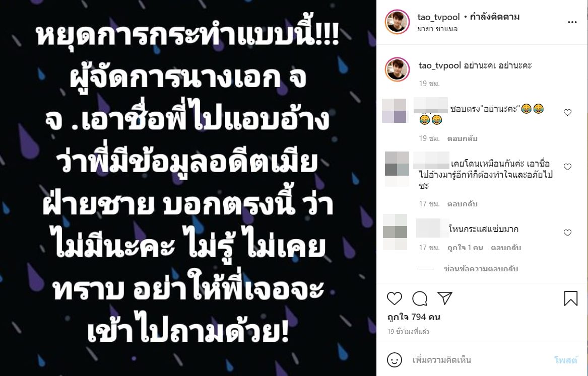Open the "กำลังติดตาม" following dropdown

[494, 17]
